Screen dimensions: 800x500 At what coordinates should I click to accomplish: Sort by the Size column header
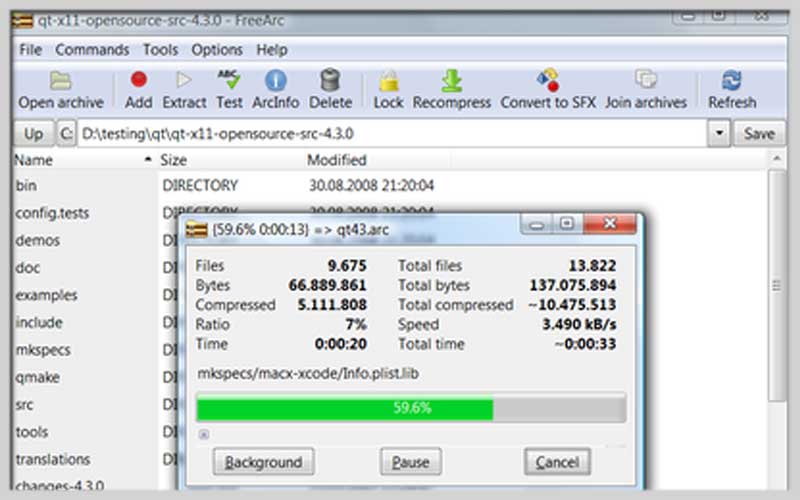pos(231,160)
